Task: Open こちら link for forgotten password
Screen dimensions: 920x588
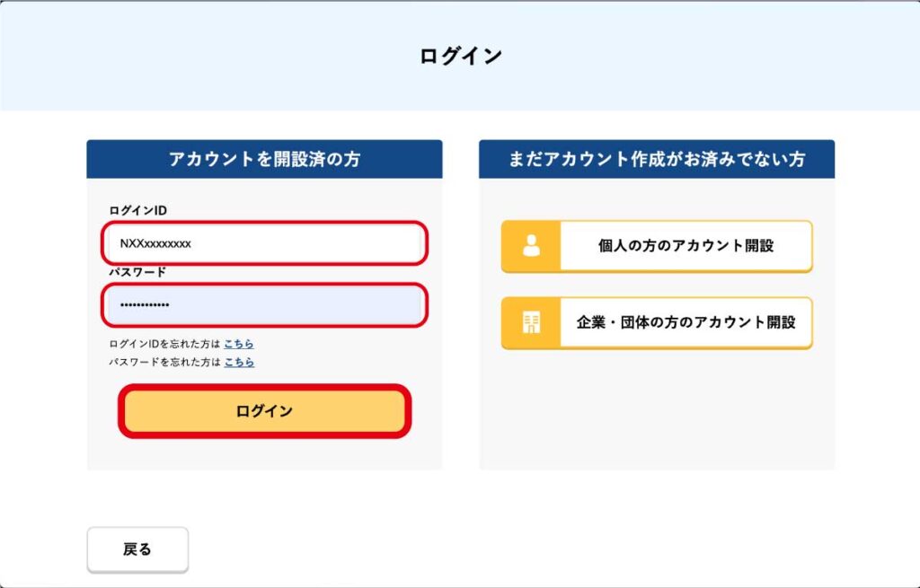Action: pyautogui.click(x=239, y=362)
